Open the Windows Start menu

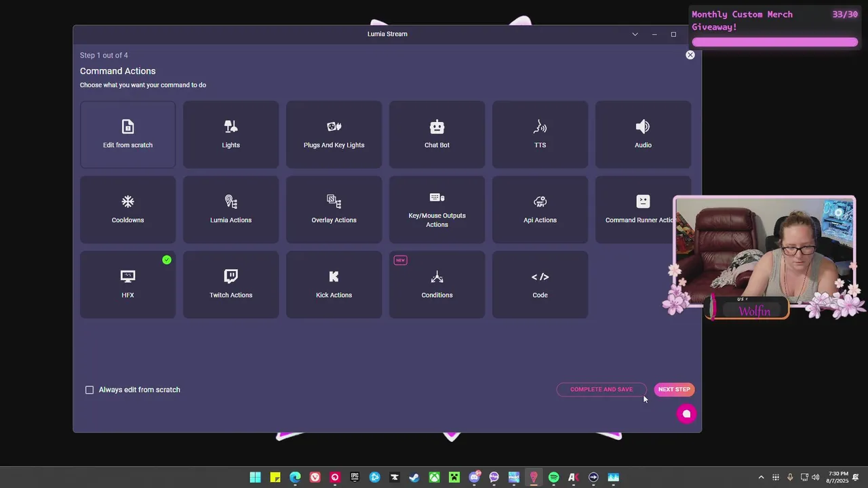255,477
